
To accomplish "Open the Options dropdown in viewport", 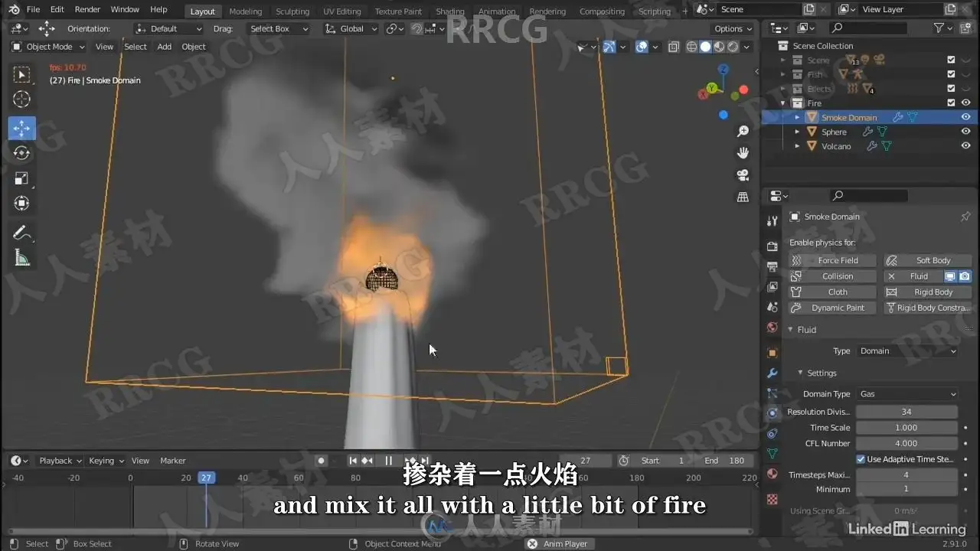I will (x=733, y=28).
